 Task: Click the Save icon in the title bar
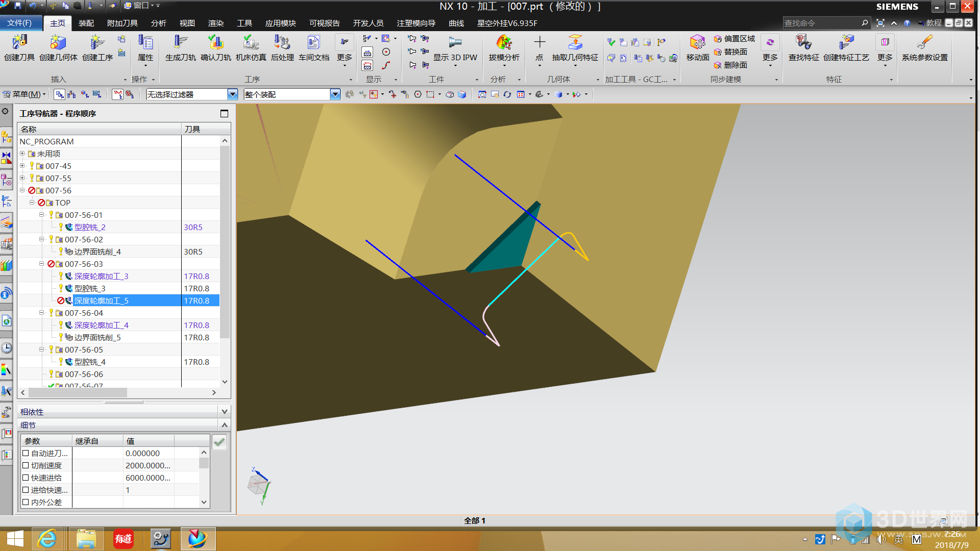pos(18,6)
